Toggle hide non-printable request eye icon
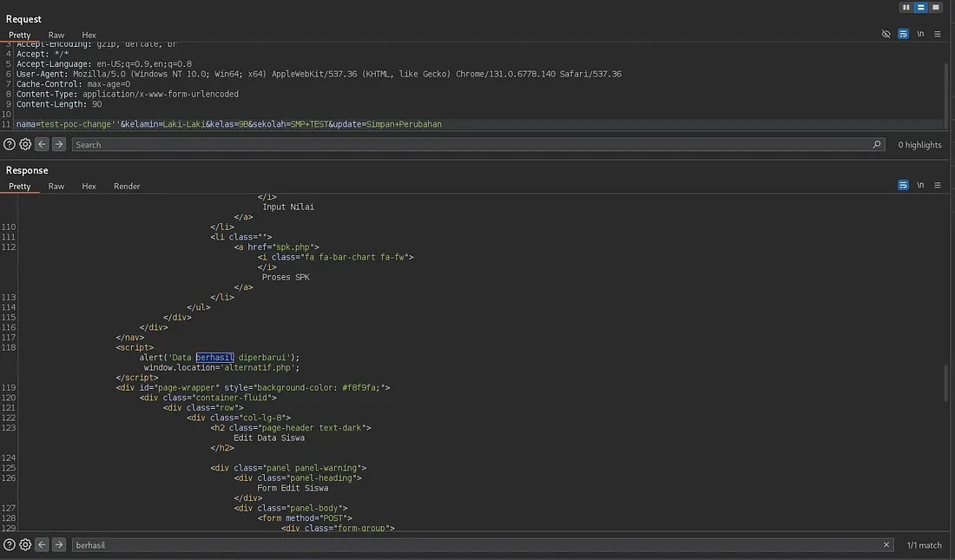Image resolution: width=955 pixels, height=560 pixels. (886, 34)
